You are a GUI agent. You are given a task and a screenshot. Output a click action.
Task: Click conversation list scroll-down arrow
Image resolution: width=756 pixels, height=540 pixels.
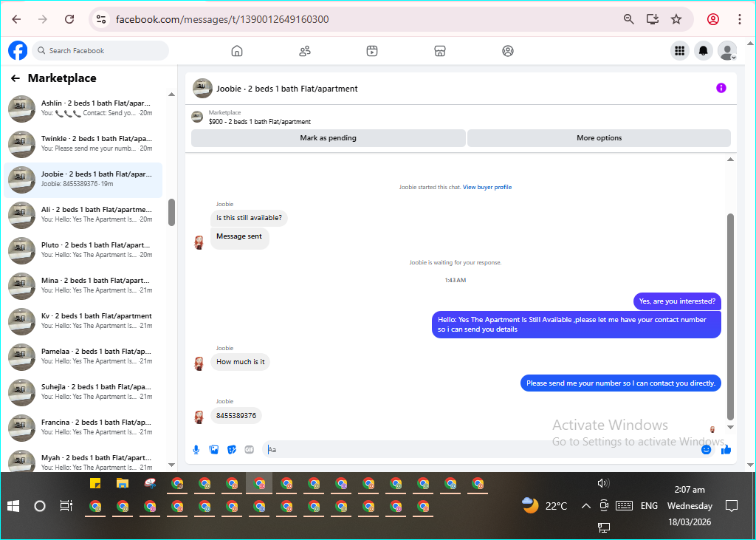pyautogui.click(x=171, y=465)
